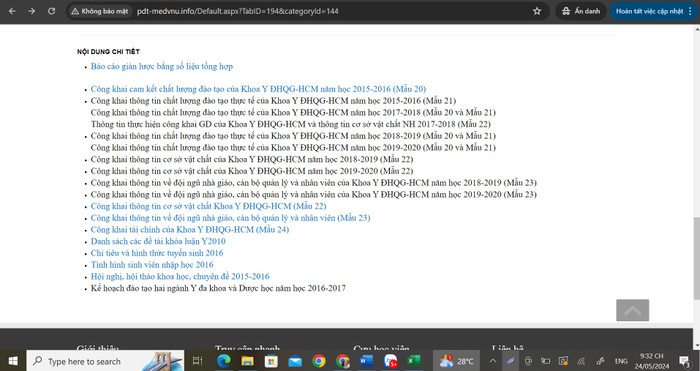Open Công khai tài chính (Mẫu 24) link
The image size is (700, 371).
point(190,229)
